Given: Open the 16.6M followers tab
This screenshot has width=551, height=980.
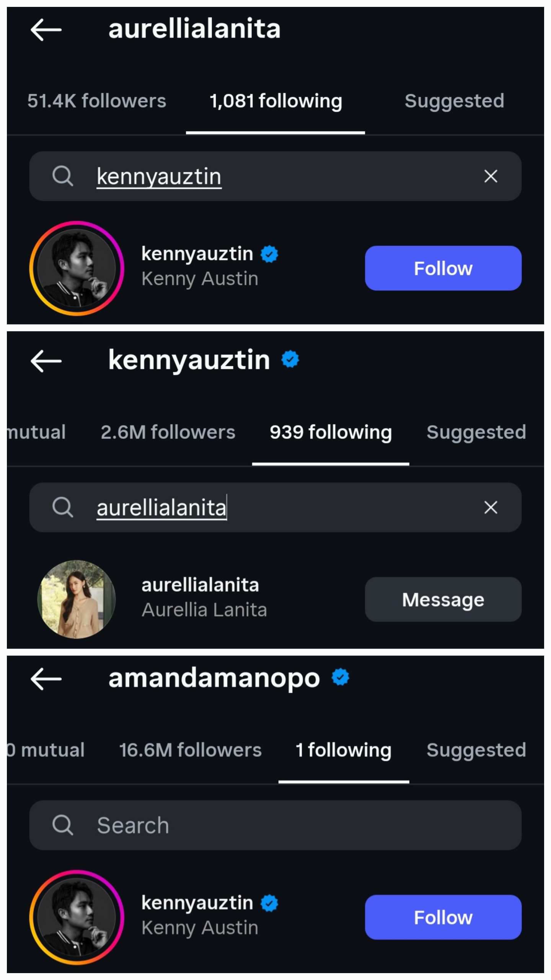Looking at the screenshot, I should click(190, 750).
